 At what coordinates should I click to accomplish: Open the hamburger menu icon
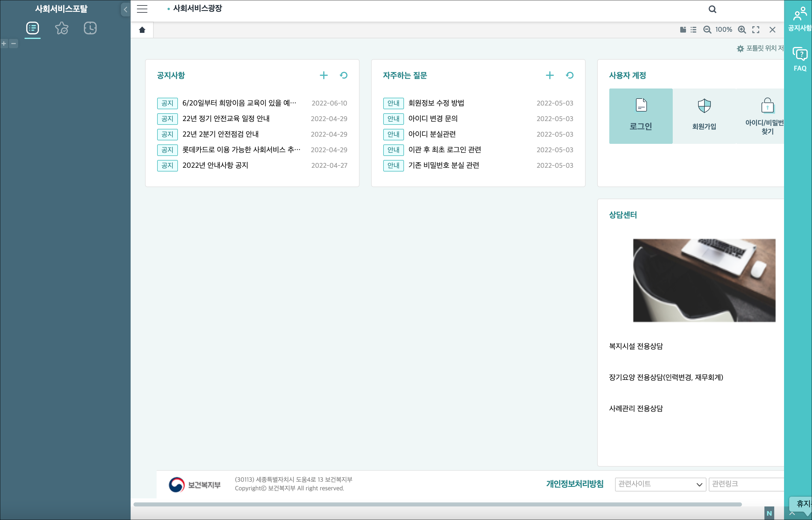(x=142, y=9)
